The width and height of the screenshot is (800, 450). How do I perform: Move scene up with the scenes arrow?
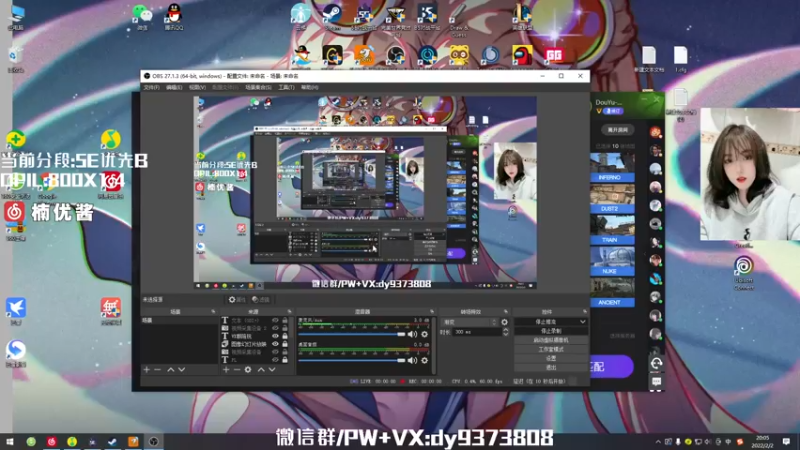pos(170,369)
